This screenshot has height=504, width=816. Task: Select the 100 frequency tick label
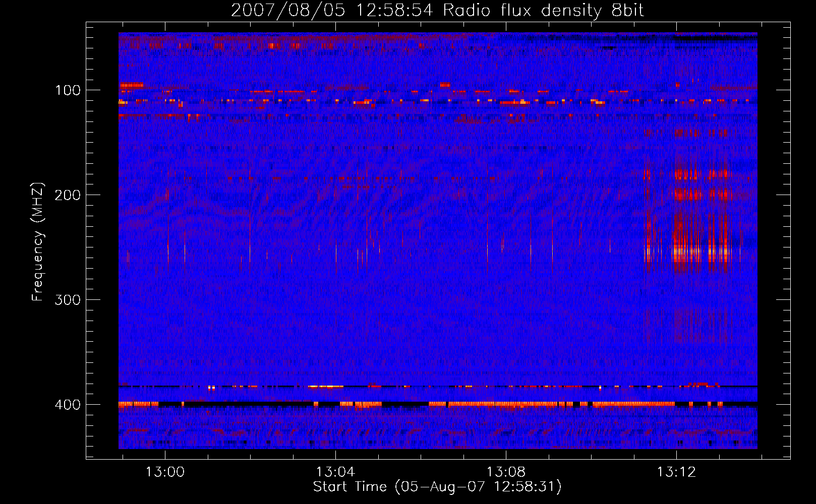[68, 90]
